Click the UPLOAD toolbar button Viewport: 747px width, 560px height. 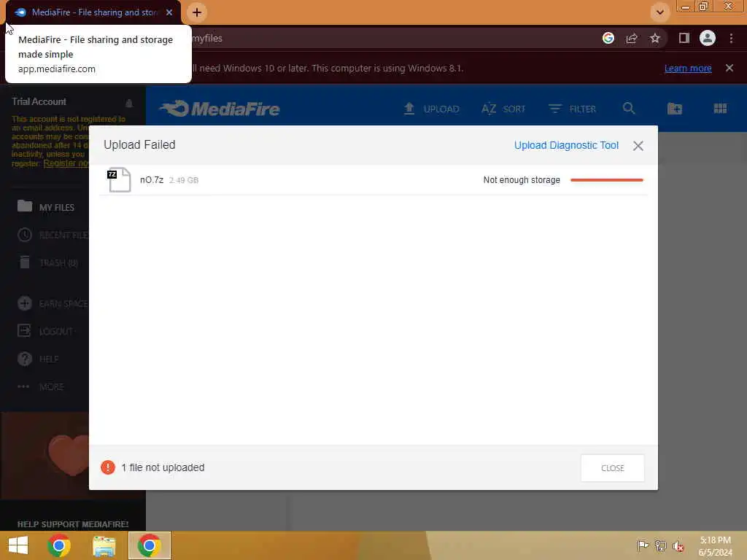[431, 109]
